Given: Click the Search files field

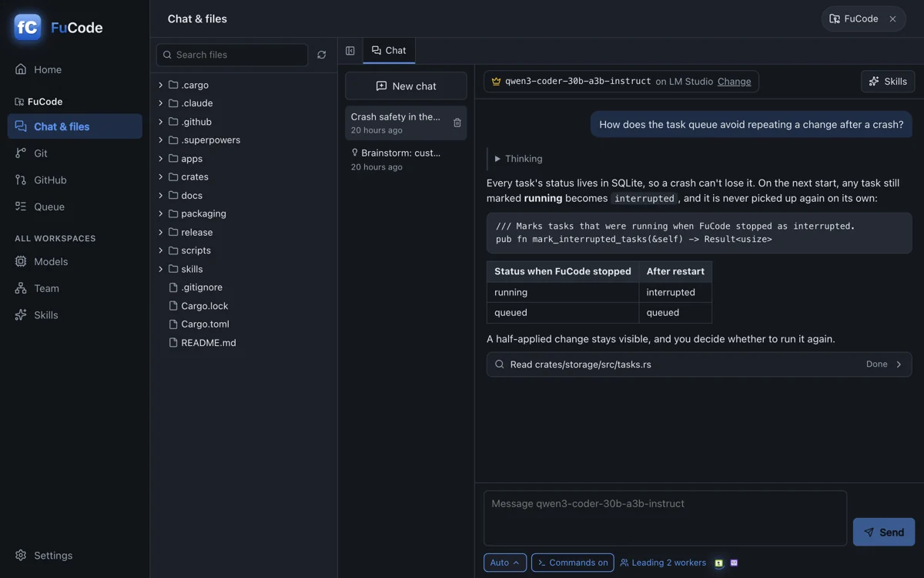Looking at the screenshot, I should pyautogui.click(x=232, y=55).
